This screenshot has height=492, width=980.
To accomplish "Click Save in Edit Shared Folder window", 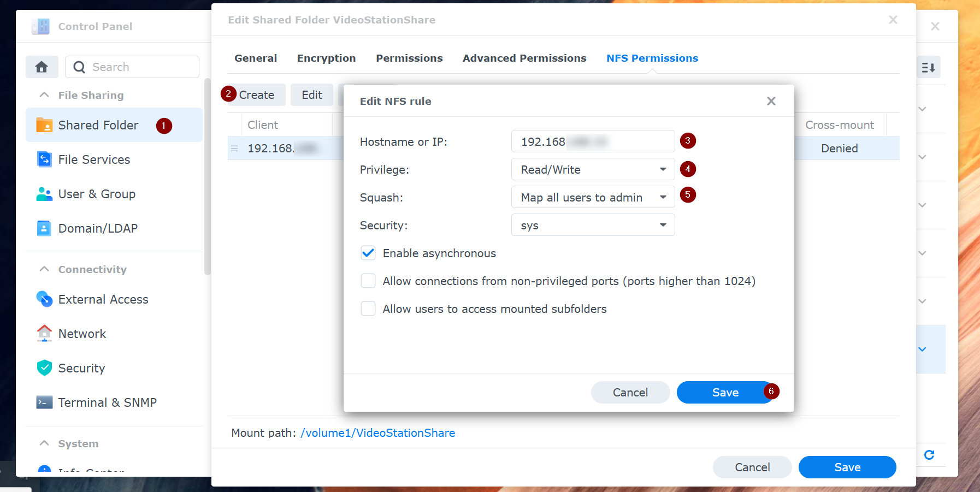I will tap(847, 467).
